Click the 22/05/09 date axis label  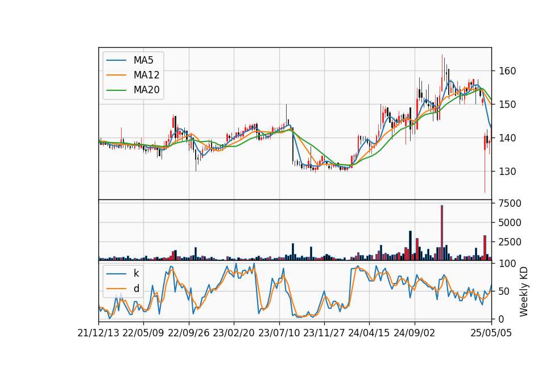coord(143,333)
